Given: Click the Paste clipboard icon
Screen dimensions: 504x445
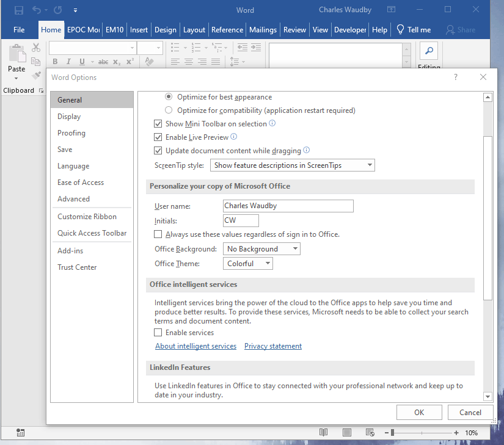Looking at the screenshot, I should click(x=17, y=53).
